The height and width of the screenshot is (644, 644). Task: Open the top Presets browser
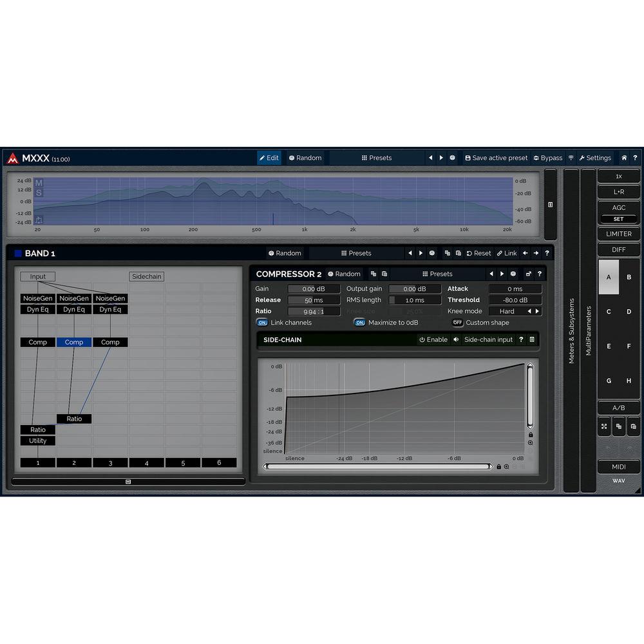pos(377,158)
